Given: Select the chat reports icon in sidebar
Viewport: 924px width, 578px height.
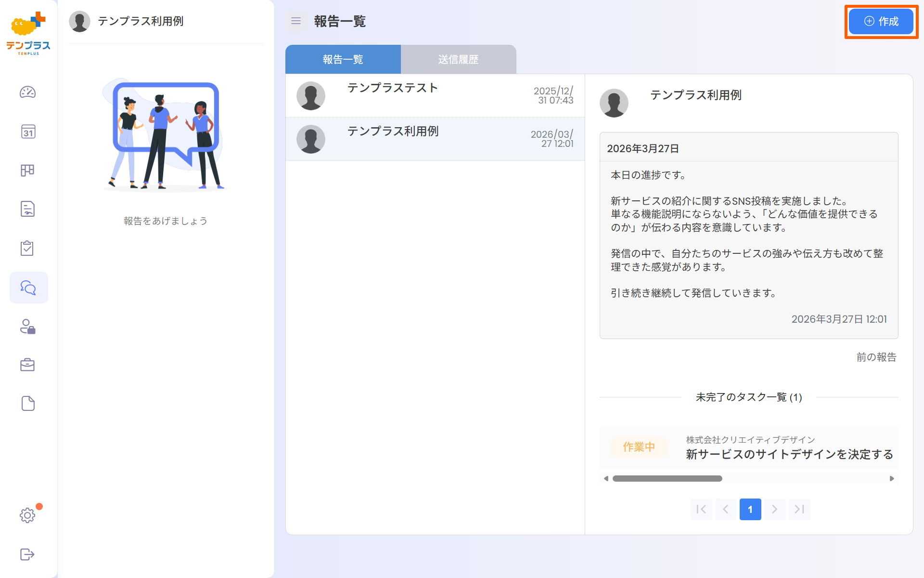Looking at the screenshot, I should (x=28, y=288).
